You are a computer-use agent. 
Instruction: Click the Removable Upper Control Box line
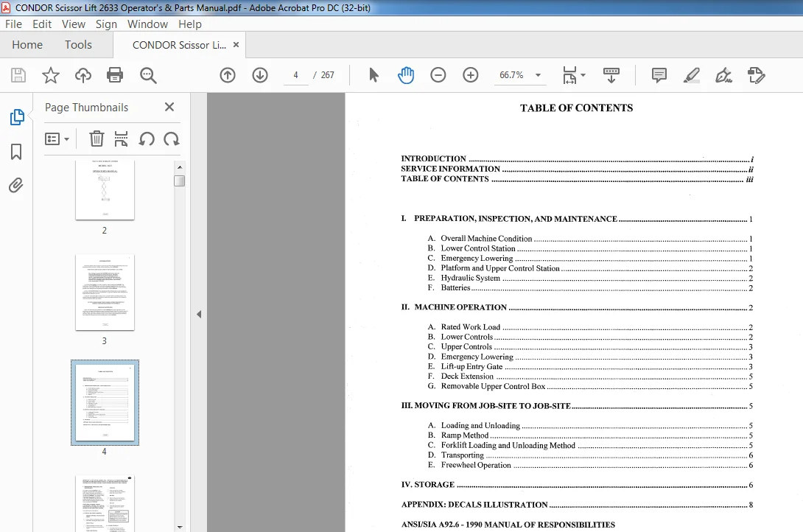point(591,386)
